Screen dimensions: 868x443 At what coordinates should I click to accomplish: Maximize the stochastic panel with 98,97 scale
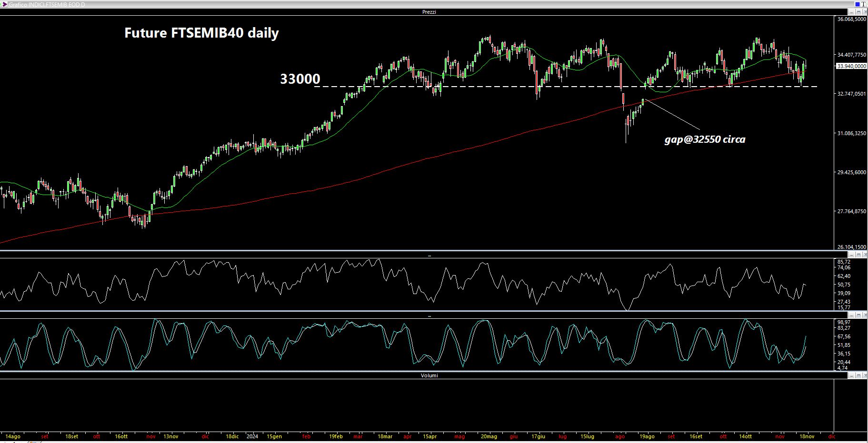click(858, 315)
